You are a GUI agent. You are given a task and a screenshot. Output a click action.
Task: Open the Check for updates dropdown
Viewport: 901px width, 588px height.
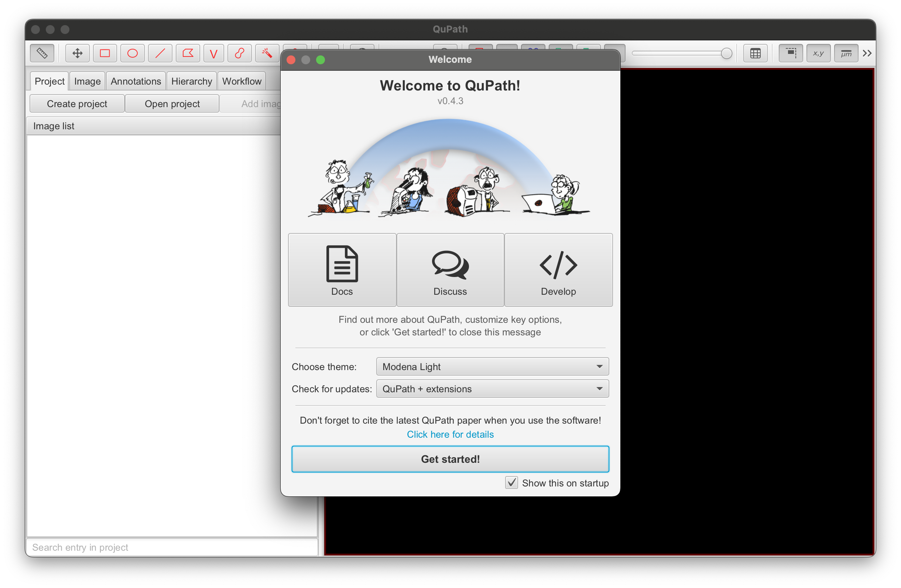tap(493, 389)
